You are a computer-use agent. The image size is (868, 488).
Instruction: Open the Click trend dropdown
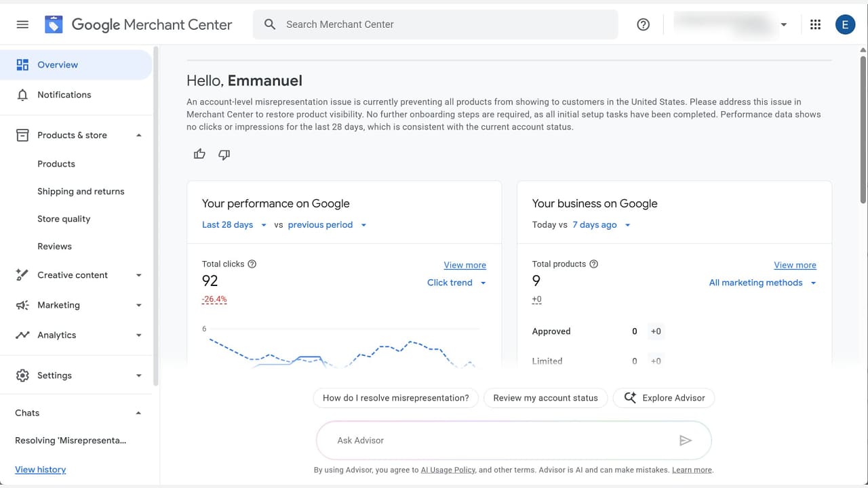tap(457, 283)
